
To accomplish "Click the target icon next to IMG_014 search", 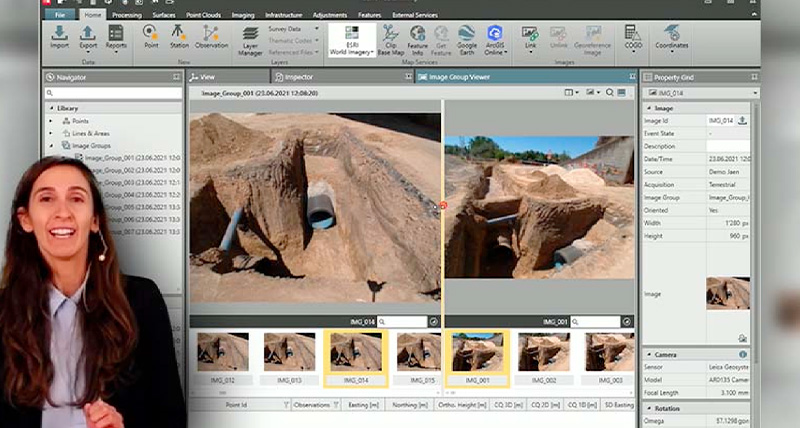I will 434,321.
